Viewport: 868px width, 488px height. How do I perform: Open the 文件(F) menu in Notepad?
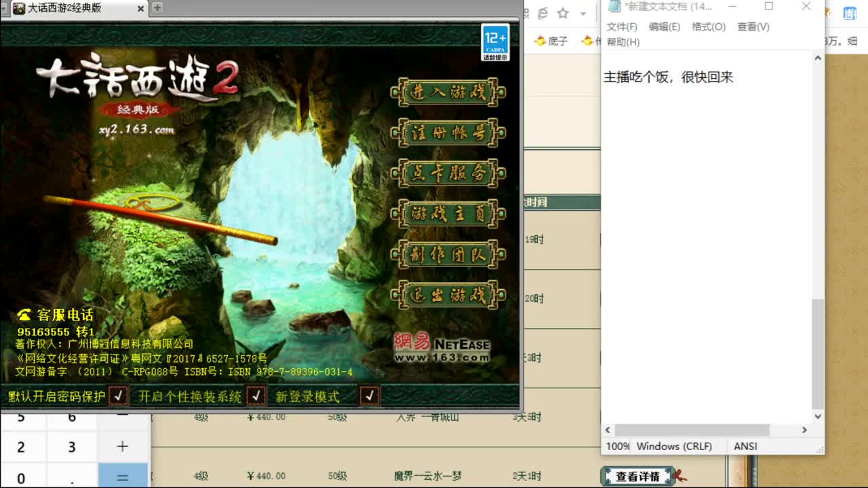(622, 26)
